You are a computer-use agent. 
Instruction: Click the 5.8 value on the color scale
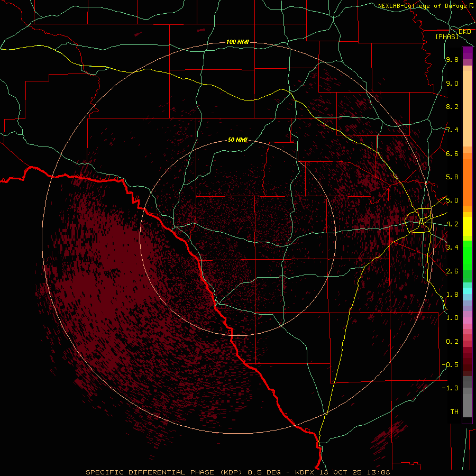[x=452, y=177]
